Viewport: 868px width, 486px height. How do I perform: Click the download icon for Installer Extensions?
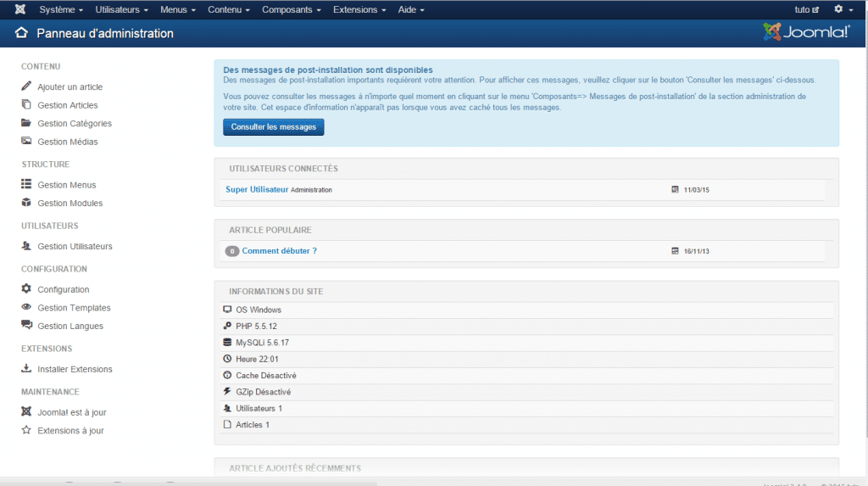pyautogui.click(x=26, y=369)
